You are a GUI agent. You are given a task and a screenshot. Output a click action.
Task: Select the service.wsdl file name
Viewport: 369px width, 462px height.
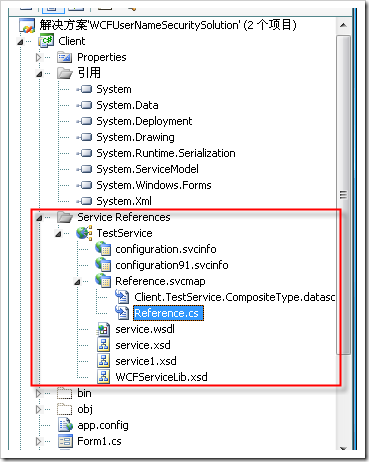(145, 329)
